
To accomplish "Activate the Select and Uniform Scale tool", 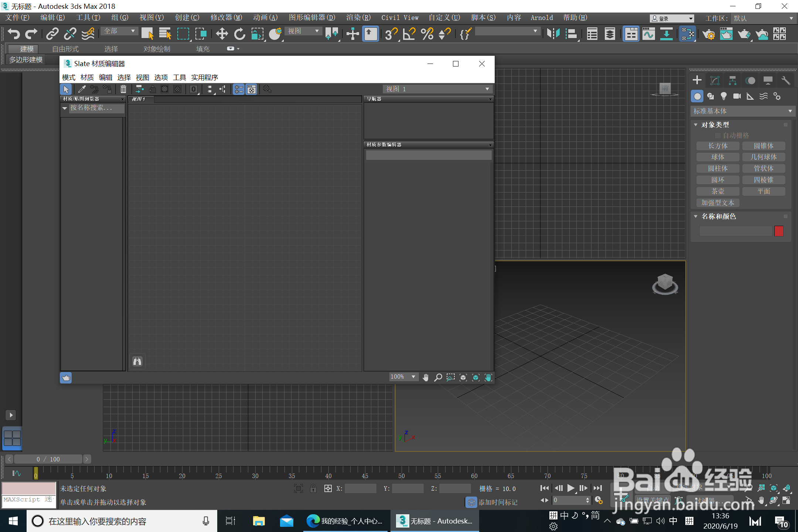I will click(x=258, y=34).
